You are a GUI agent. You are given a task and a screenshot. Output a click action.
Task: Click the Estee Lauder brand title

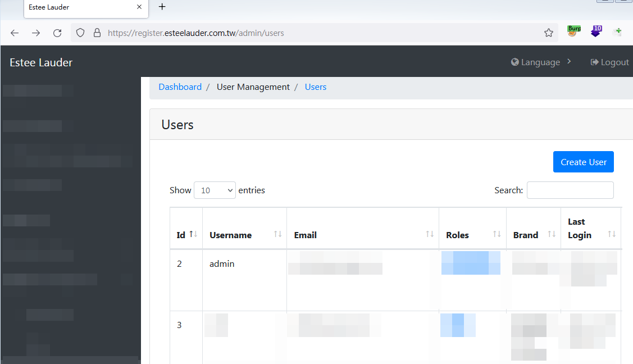point(41,62)
